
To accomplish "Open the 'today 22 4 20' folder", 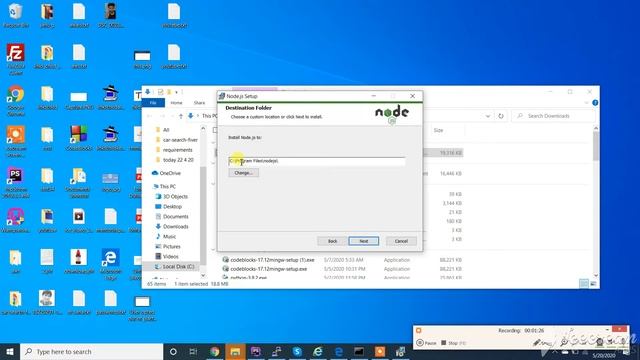I will click(x=174, y=160).
